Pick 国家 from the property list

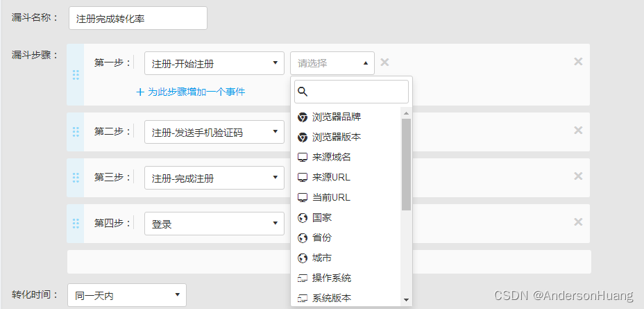(346, 218)
